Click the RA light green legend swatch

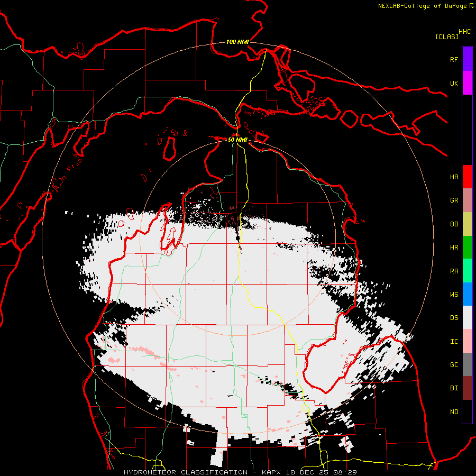(x=467, y=271)
